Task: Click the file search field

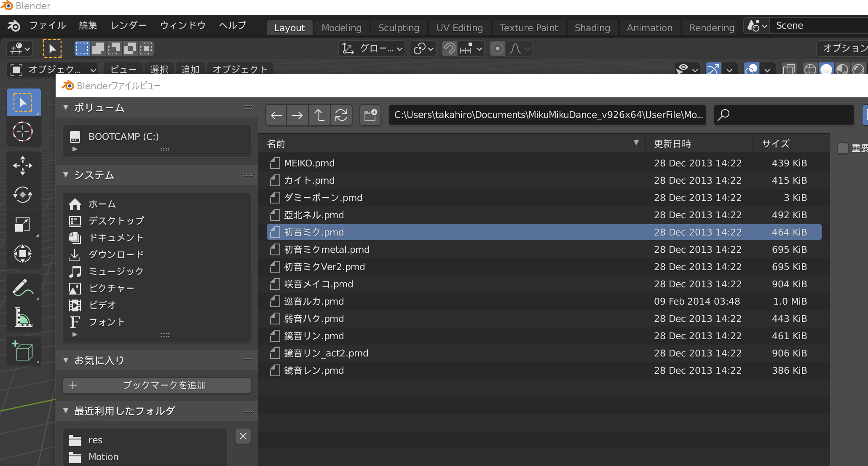Action: click(784, 115)
